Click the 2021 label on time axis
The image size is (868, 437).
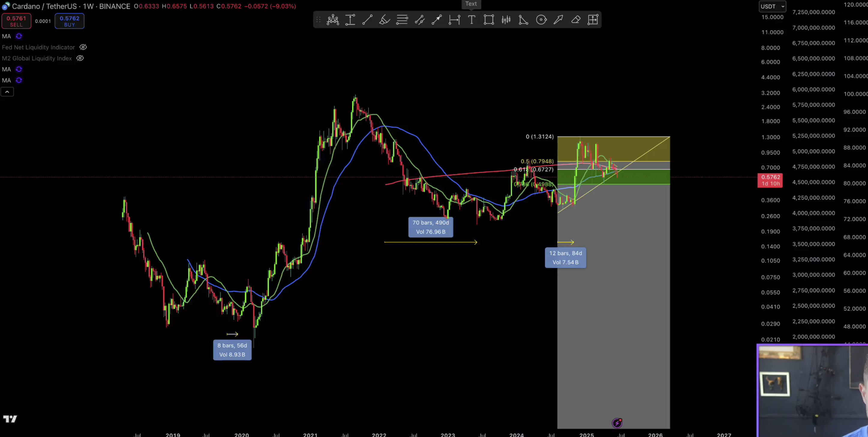click(x=310, y=435)
